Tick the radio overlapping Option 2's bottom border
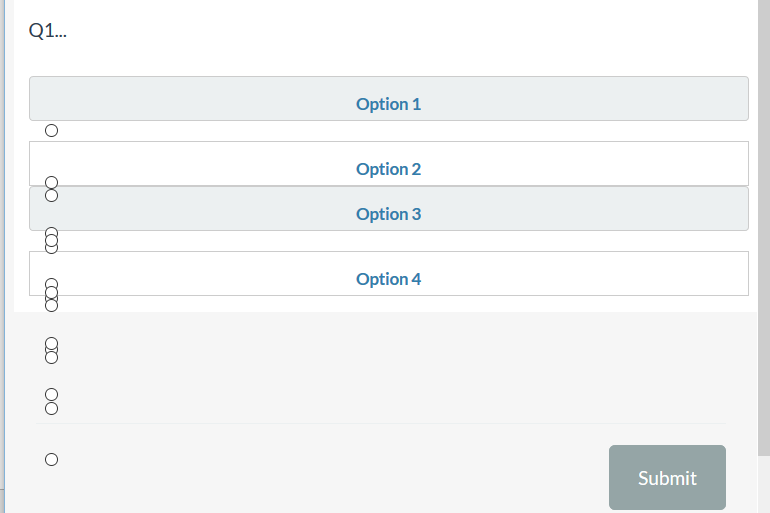Image resolution: width=770 pixels, height=513 pixels. click(52, 184)
